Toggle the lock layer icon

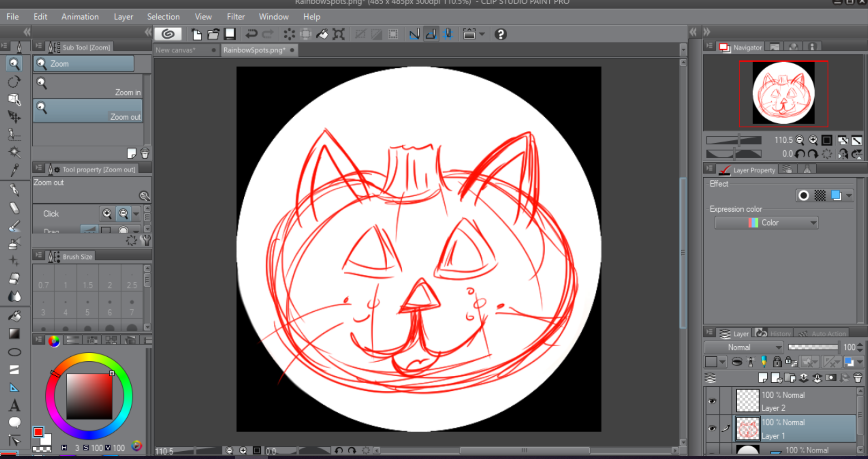[777, 362]
